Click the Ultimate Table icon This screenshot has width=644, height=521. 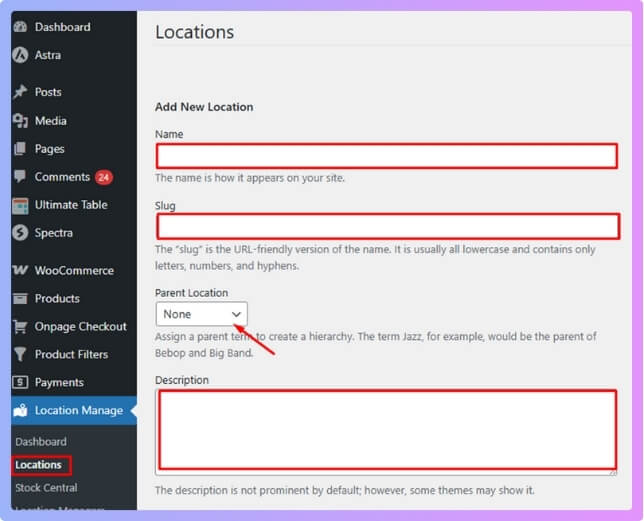pos(20,205)
